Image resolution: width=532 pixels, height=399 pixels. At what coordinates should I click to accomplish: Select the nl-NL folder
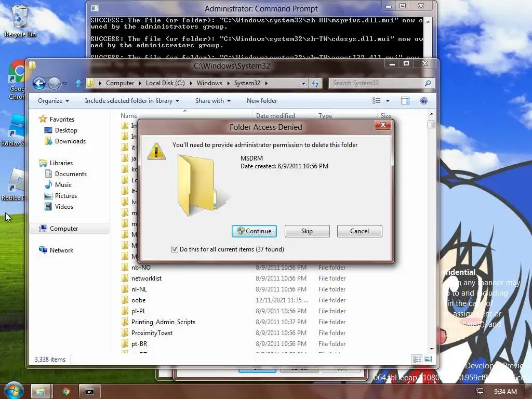pos(139,289)
